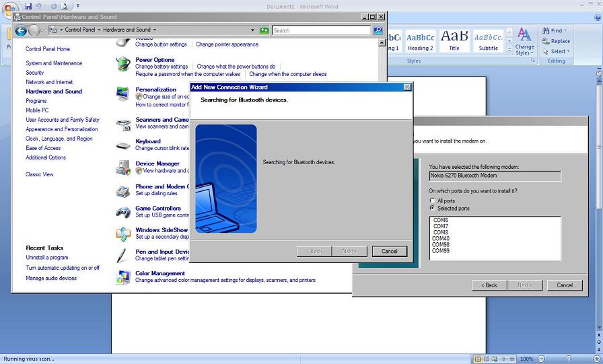This screenshot has height=364, width=603.
Task: Click the Word zoom slider handle
Action: tap(569, 359)
